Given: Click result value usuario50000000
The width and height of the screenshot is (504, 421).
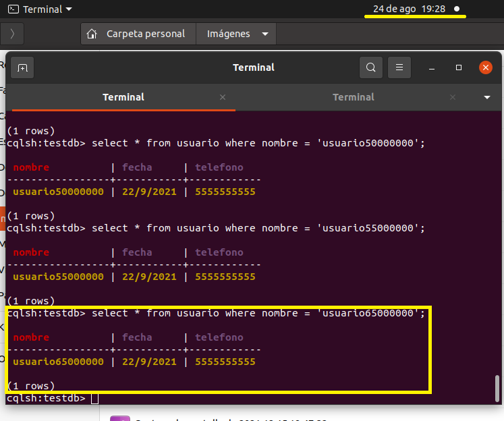Looking at the screenshot, I should [x=58, y=192].
